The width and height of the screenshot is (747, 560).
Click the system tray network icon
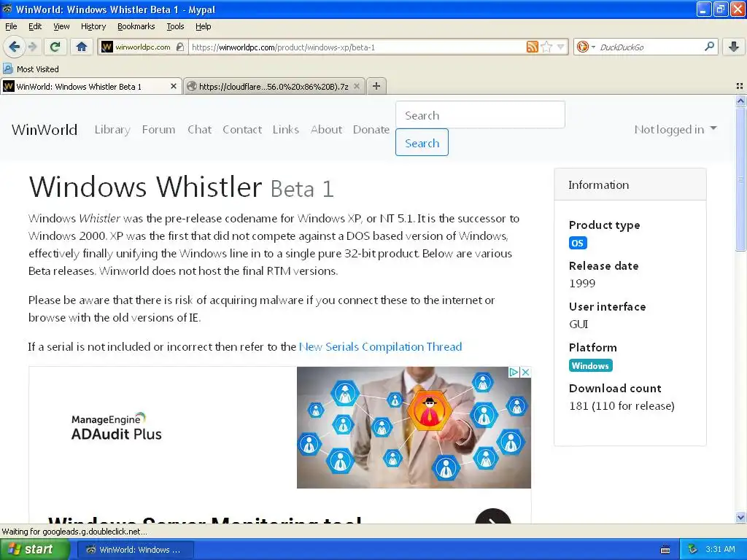pyautogui.click(x=693, y=549)
